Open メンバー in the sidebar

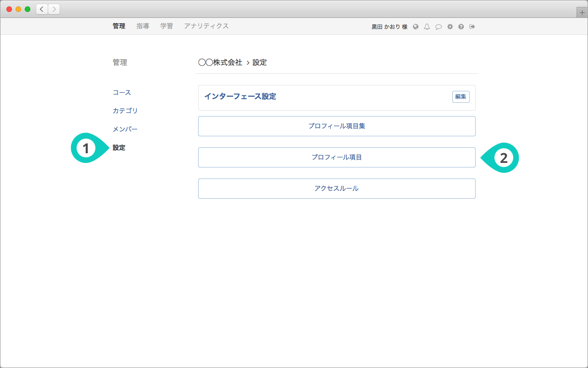125,129
